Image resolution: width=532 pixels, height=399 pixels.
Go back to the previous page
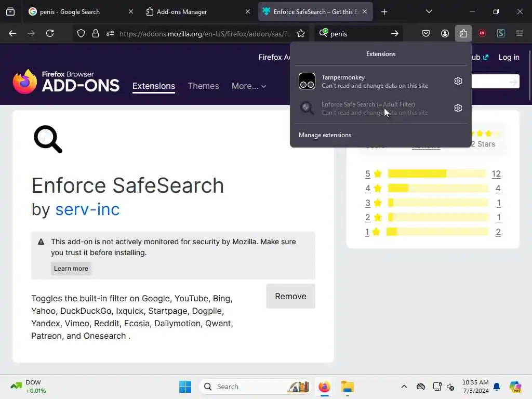pos(12,33)
